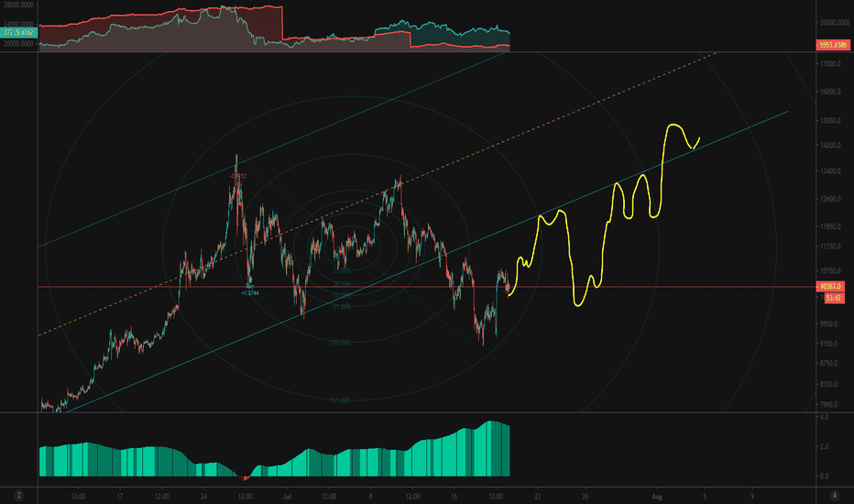
Task: Click the red 5953.6386 price label
Action: pos(833,45)
